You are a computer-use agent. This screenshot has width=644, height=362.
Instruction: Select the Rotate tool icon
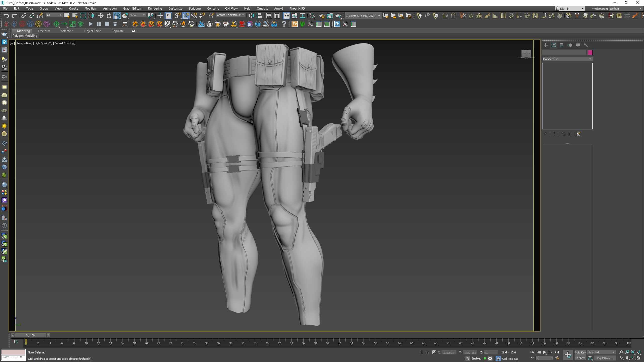click(109, 16)
